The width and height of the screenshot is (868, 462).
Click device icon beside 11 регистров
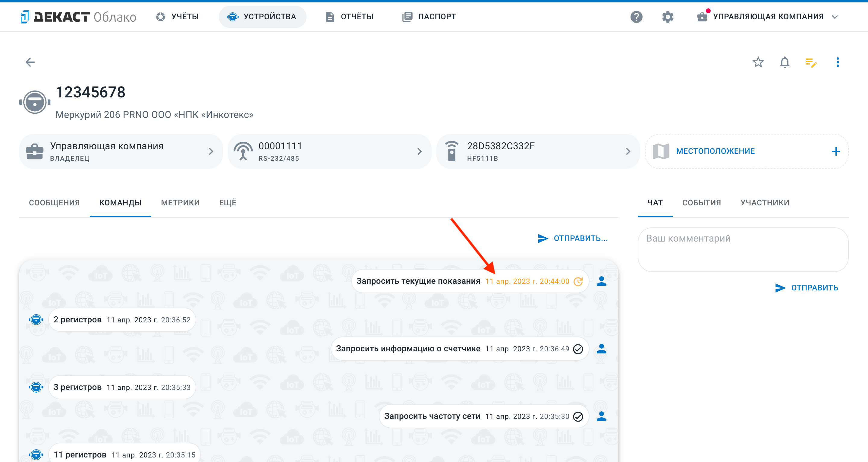pos(36,454)
